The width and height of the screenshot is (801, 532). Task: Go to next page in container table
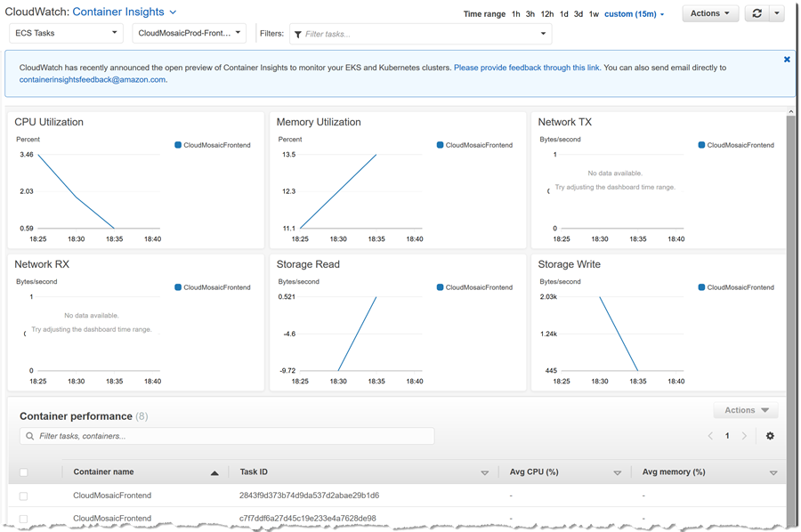pos(744,436)
